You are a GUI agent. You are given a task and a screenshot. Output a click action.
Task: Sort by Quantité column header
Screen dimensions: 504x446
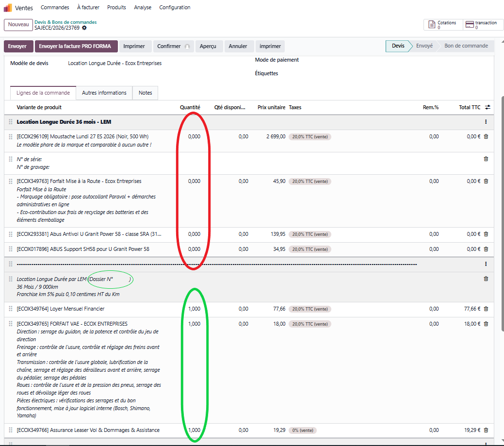[190, 107]
